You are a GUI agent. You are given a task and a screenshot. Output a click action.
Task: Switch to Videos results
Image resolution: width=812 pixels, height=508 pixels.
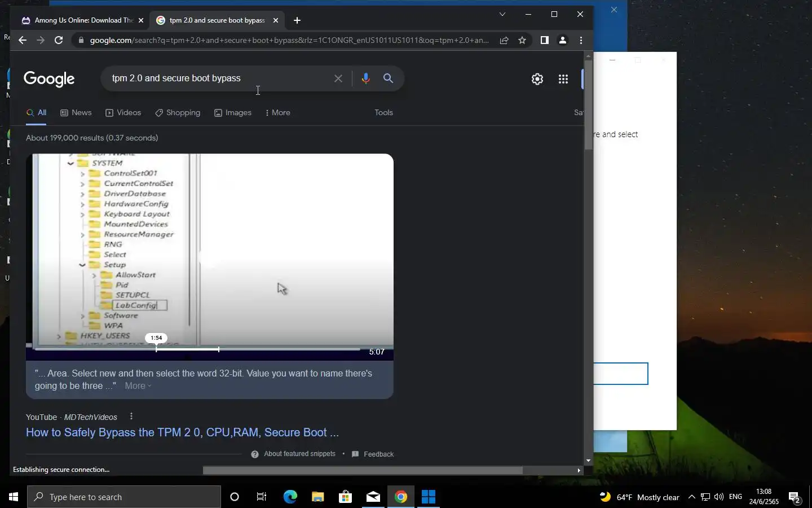pyautogui.click(x=123, y=112)
